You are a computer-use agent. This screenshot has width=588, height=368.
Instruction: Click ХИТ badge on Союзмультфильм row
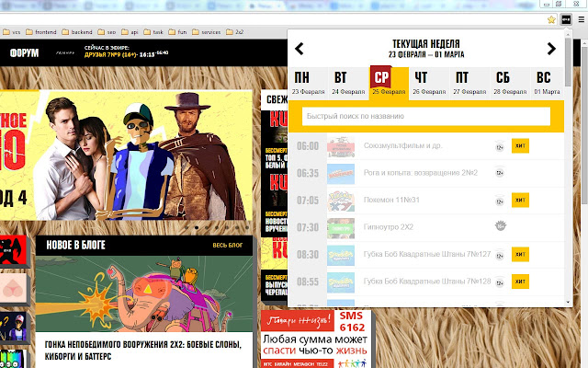520,145
